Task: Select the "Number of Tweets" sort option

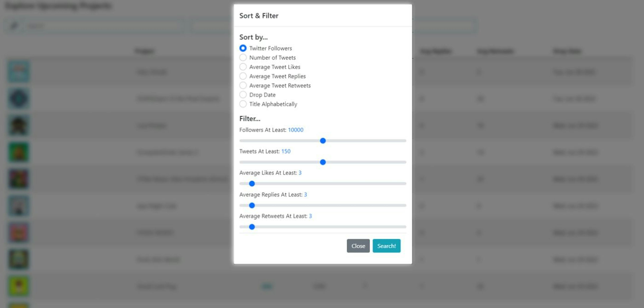Action: pos(243,57)
